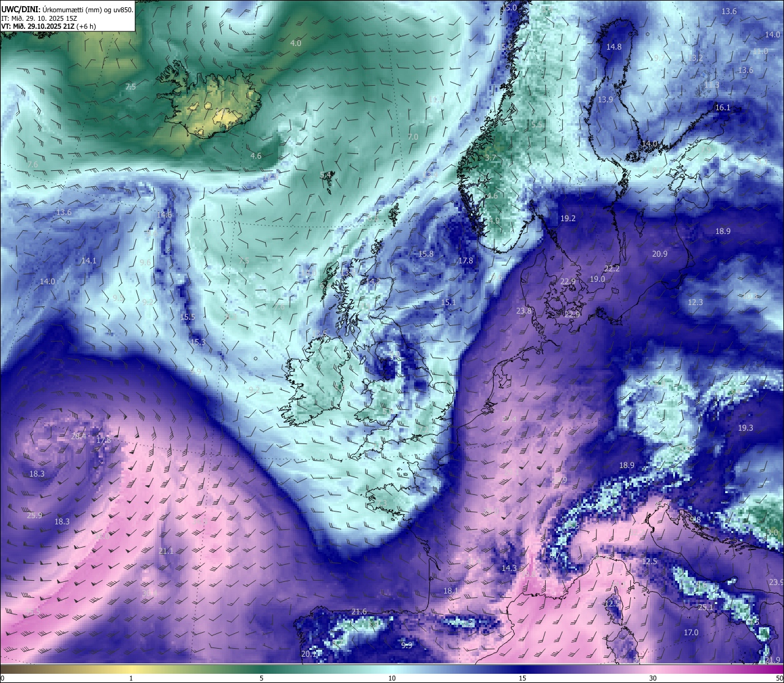
Task: Click the map value "18.1"
Action: point(450,591)
